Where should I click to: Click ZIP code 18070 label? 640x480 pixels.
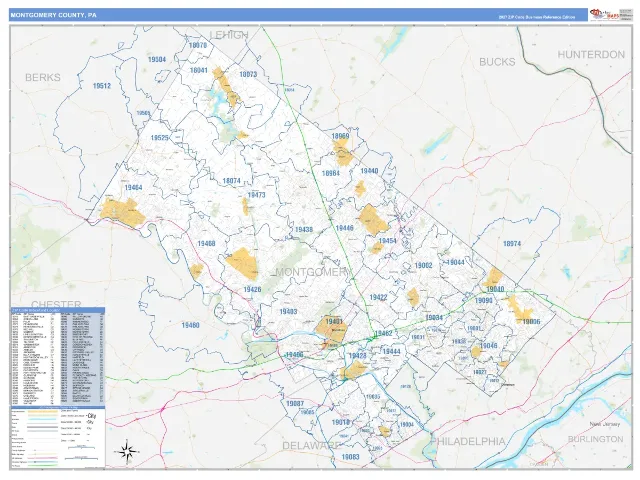point(198,45)
